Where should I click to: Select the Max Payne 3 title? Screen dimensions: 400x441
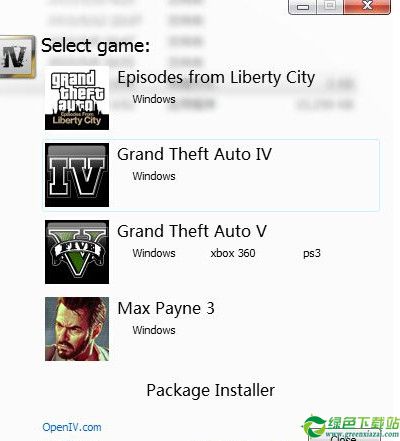166,309
